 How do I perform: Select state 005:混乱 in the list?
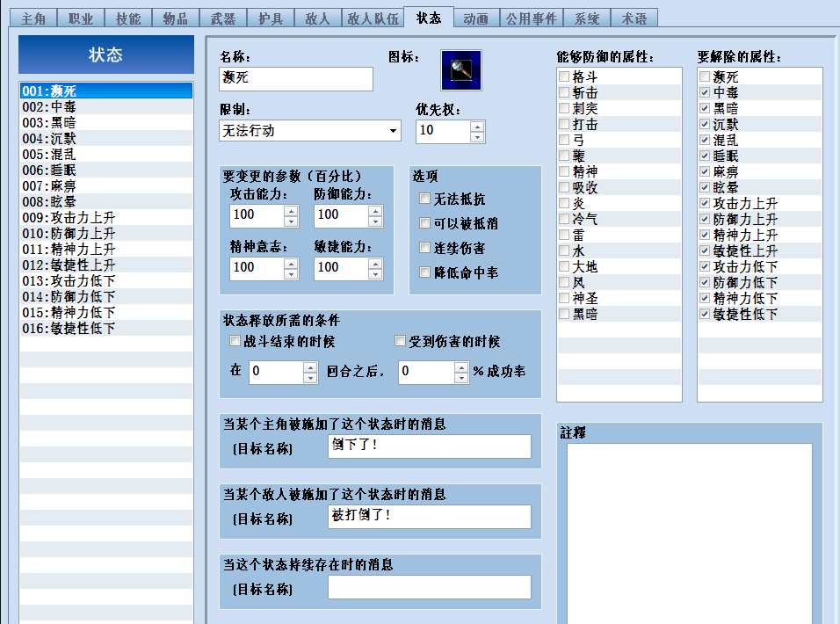pos(106,155)
